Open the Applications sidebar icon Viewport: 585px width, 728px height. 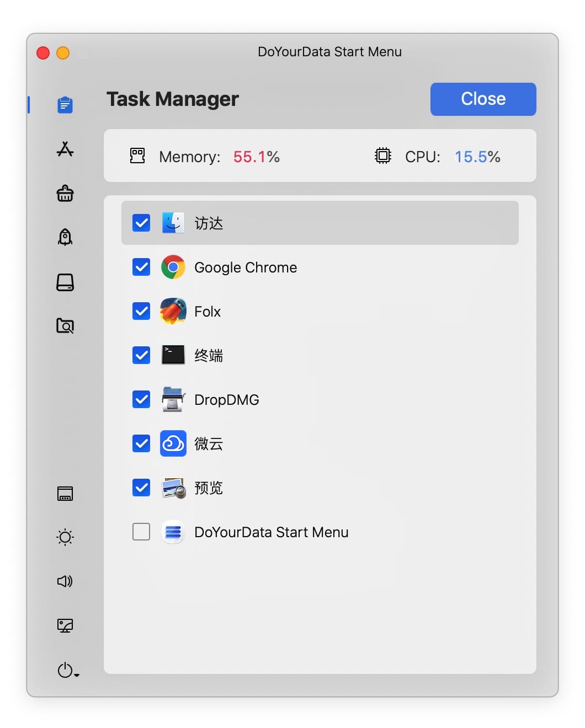(65, 149)
